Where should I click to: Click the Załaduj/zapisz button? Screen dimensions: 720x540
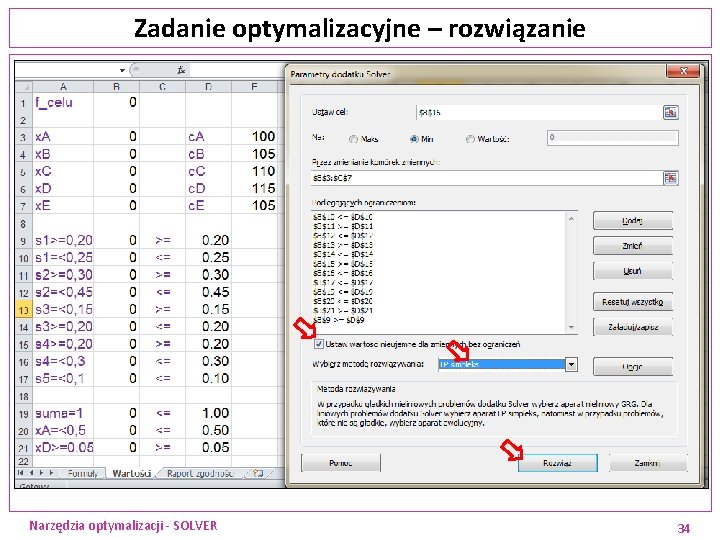632,327
